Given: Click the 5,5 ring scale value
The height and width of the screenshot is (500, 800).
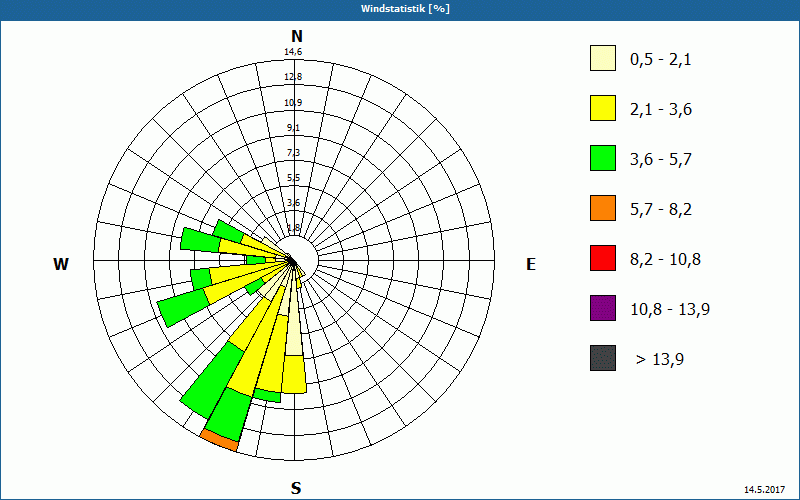Looking at the screenshot, I should [x=293, y=178].
